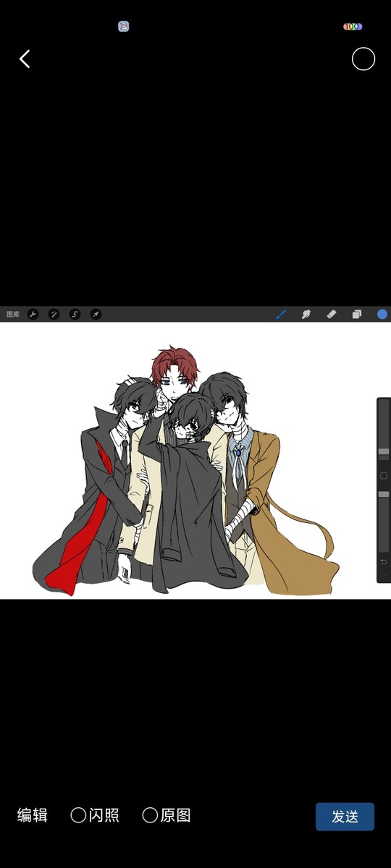Tap the undo arrow in sidebar

[384, 562]
